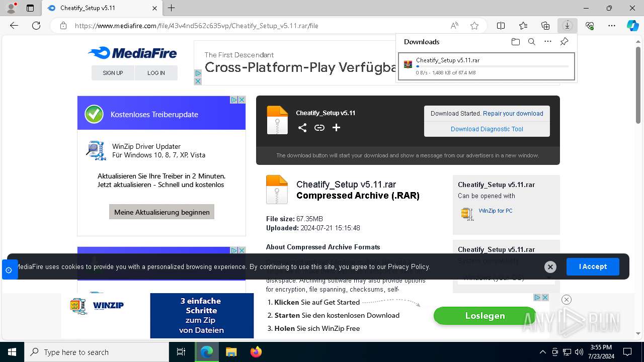
Task: Open the Edge profile icon
Action: 11,8
